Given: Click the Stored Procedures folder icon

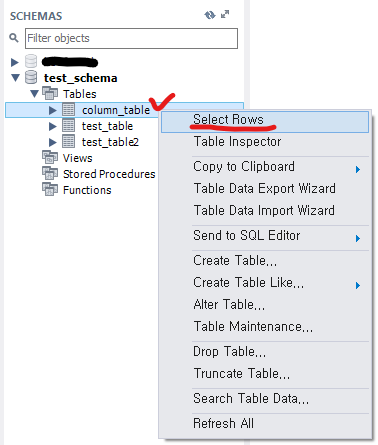Looking at the screenshot, I should 50,173.
